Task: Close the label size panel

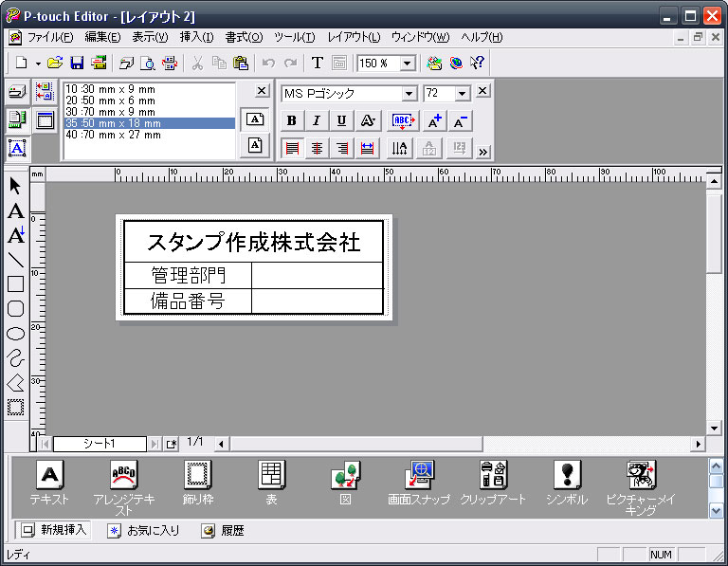Action: (x=262, y=91)
